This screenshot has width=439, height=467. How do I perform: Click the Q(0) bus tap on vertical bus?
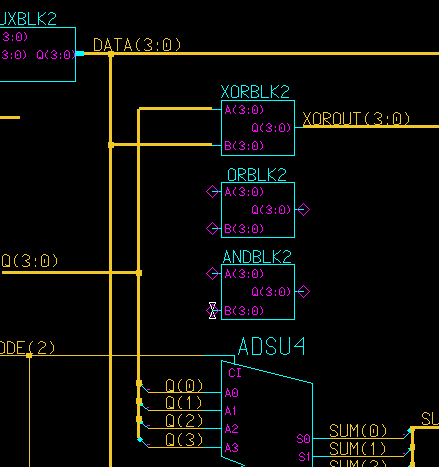[x=139, y=383]
